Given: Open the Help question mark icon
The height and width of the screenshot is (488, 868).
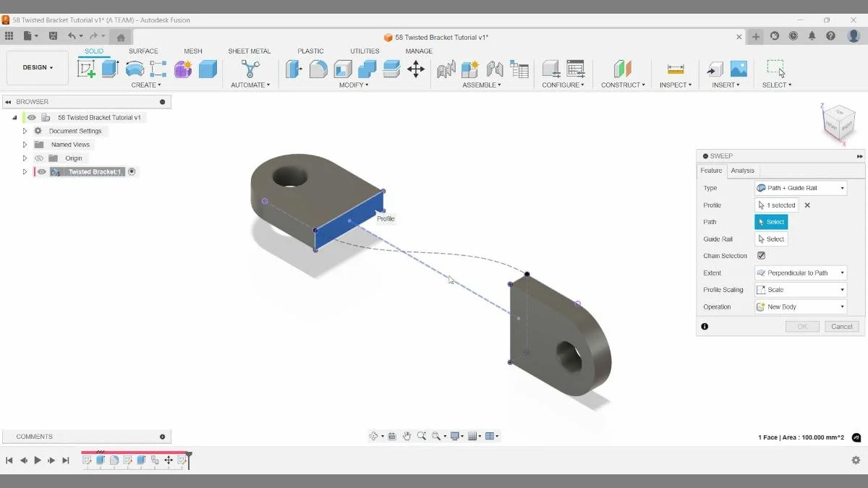Looking at the screenshot, I should (831, 36).
